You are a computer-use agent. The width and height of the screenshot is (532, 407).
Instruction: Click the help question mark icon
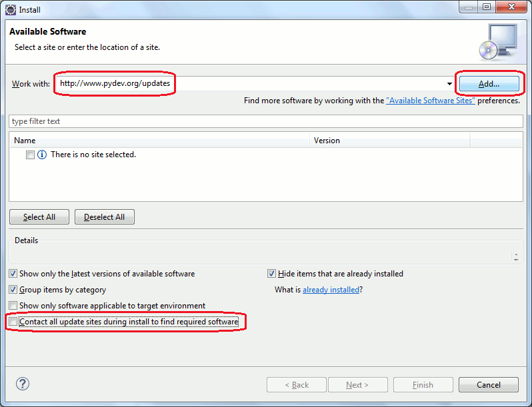click(23, 384)
